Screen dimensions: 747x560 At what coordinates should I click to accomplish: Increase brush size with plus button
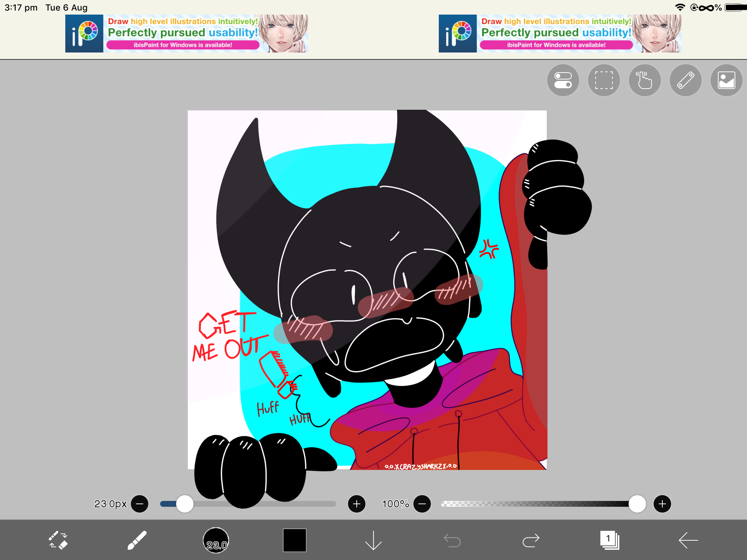(x=357, y=504)
